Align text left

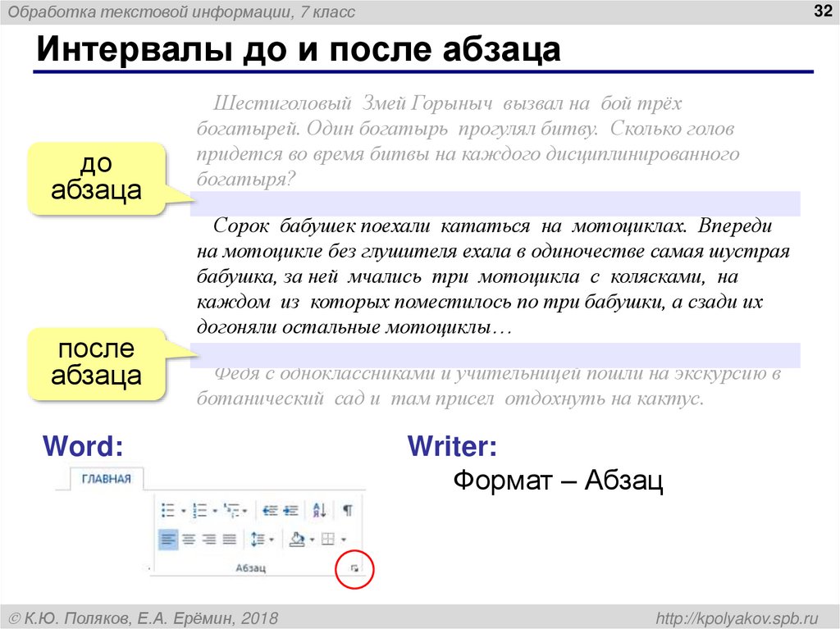[x=168, y=540]
